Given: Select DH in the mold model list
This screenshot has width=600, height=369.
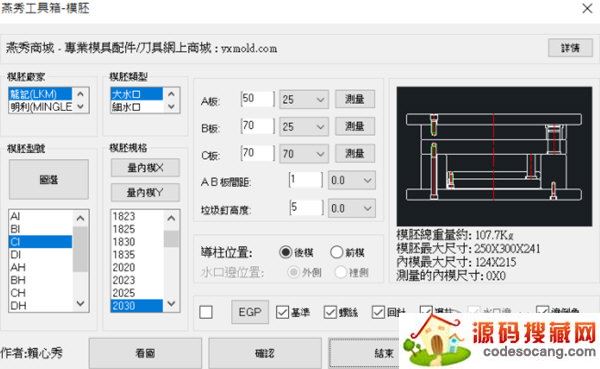Looking at the screenshot, I should [x=40, y=305].
